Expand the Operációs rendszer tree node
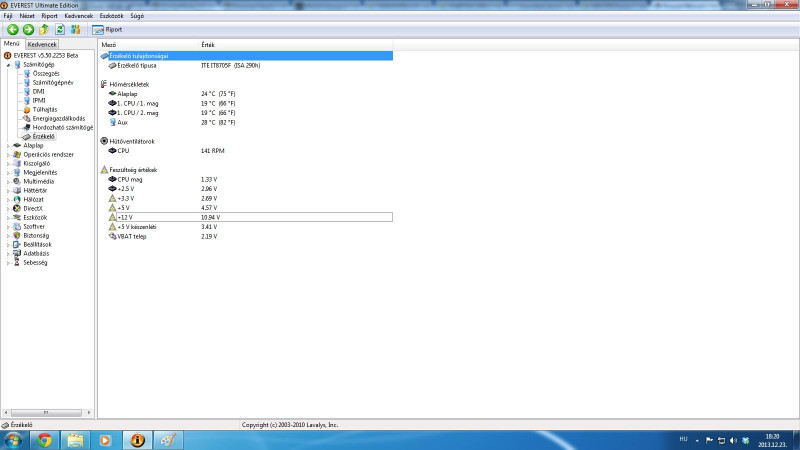The height and width of the screenshot is (450, 800). click(8, 155)
